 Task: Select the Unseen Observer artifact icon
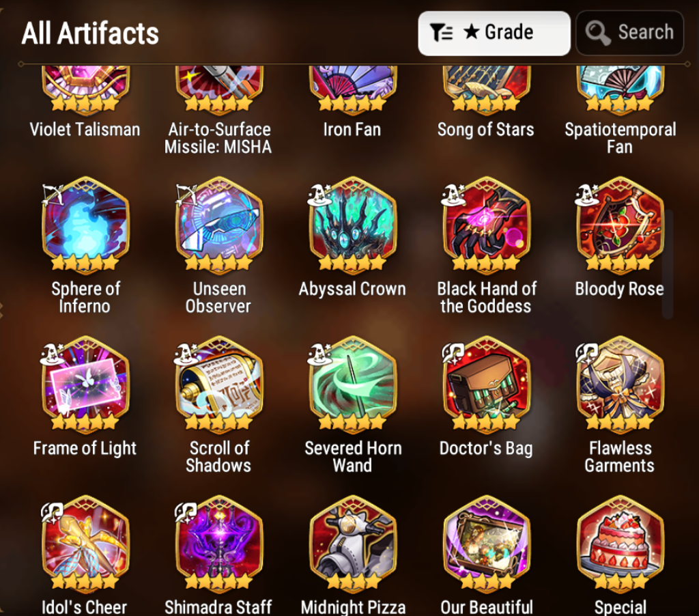point(219,225)
